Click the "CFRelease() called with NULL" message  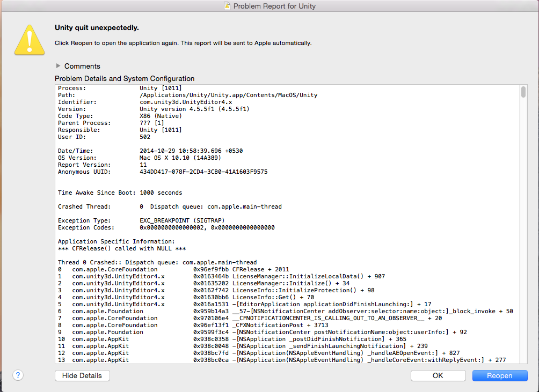122,248
